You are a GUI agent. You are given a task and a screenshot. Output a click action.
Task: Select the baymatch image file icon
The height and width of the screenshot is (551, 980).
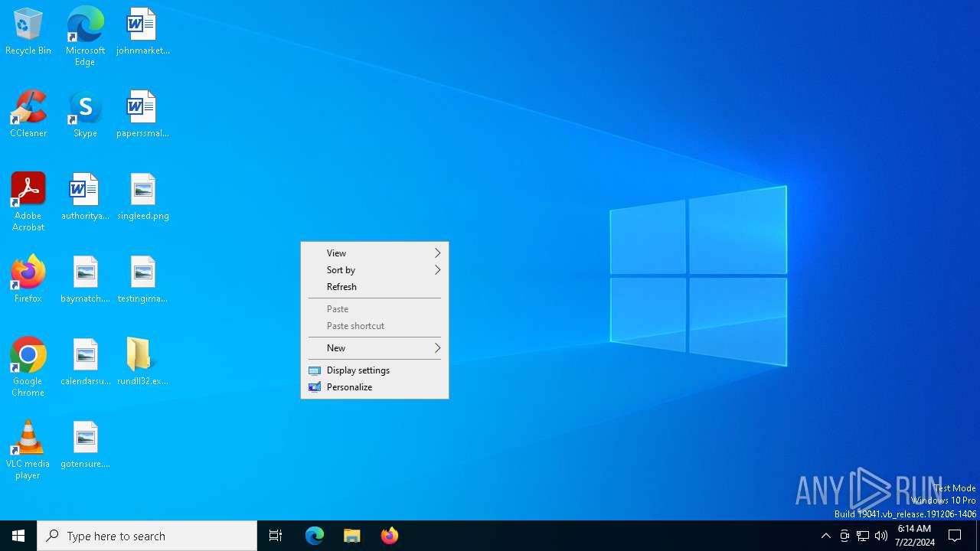click(85, 280)
